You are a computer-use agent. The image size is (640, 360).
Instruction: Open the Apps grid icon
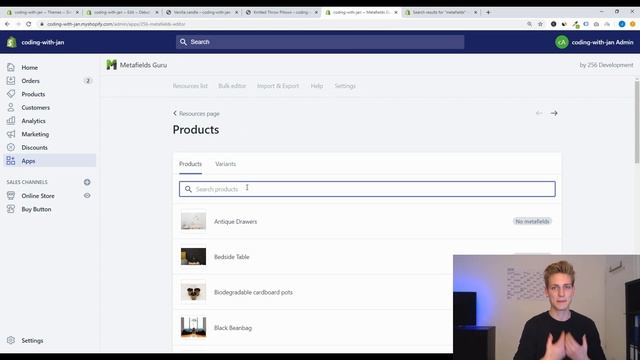pyautogui.click(x=11, y=161)
